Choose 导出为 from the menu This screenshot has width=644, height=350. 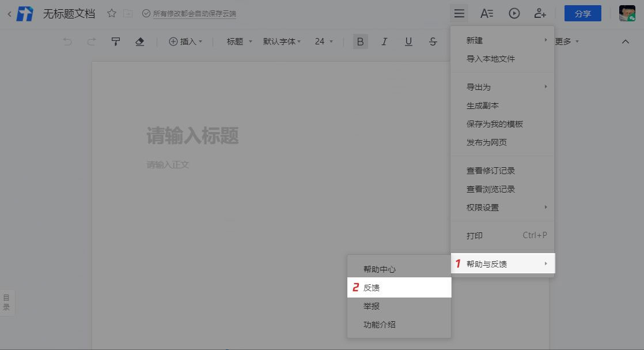(x=478, y=86)
